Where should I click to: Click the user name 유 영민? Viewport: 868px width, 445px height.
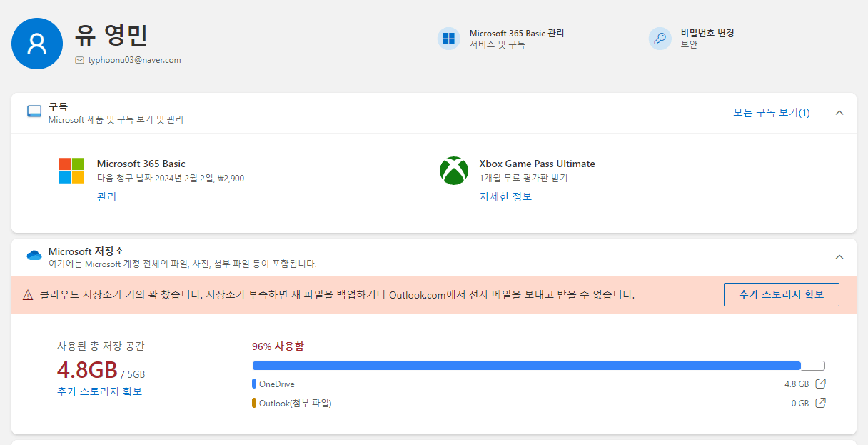point(111,35)
